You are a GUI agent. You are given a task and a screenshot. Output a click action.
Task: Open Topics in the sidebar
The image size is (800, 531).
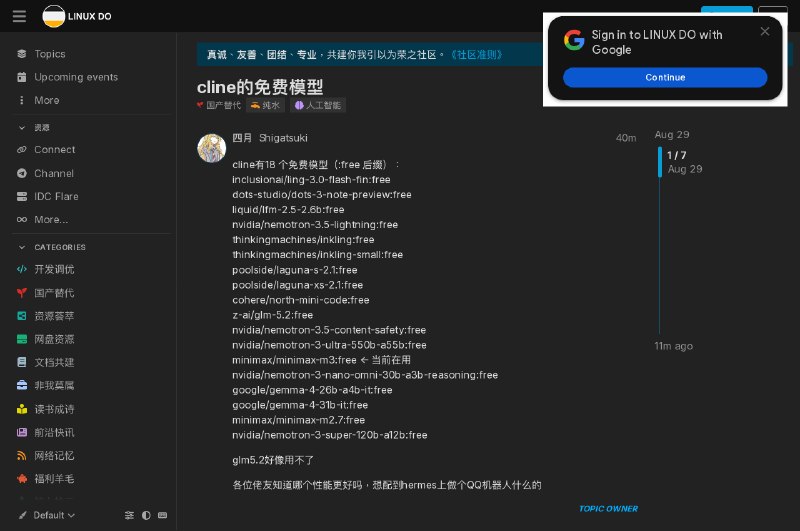(x=49, y=54)
